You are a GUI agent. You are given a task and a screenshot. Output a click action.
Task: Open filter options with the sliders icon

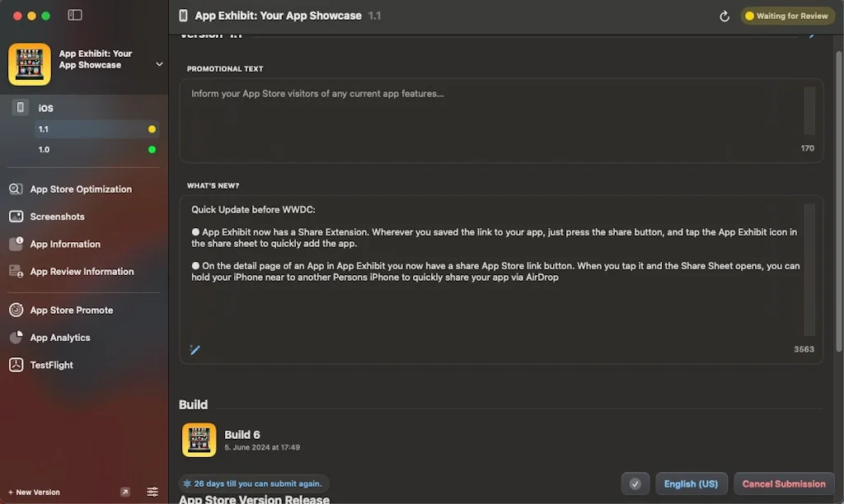click(x=152, y=492)
